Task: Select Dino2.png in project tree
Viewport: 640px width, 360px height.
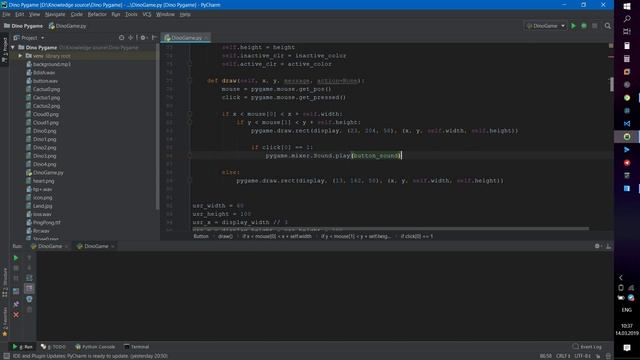Action: point(44,147)
